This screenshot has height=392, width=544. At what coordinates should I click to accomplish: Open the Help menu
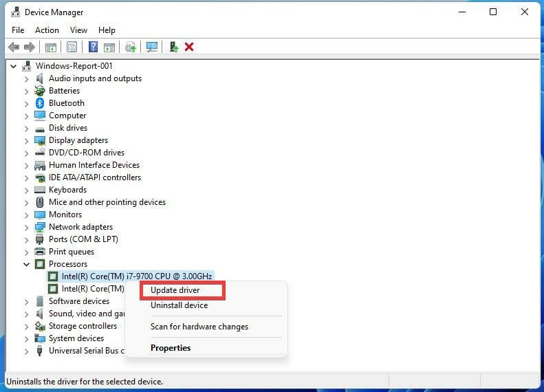click(x=107, y=30)
